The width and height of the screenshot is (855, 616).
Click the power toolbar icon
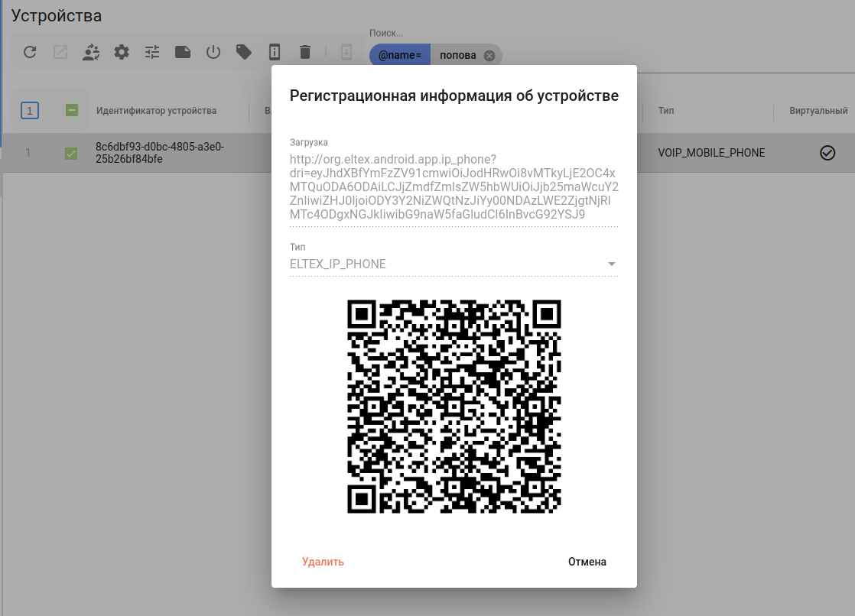213,52
